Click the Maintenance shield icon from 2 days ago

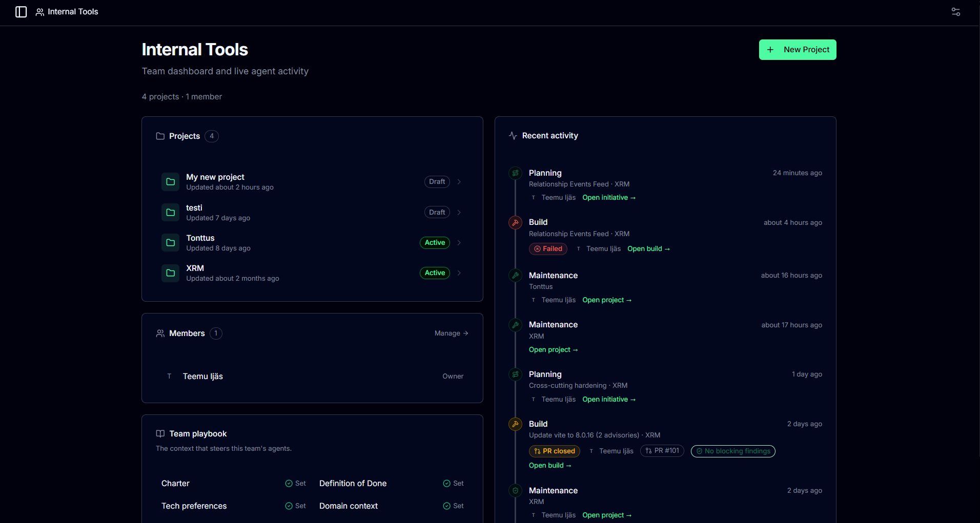(x=515, y=491)
